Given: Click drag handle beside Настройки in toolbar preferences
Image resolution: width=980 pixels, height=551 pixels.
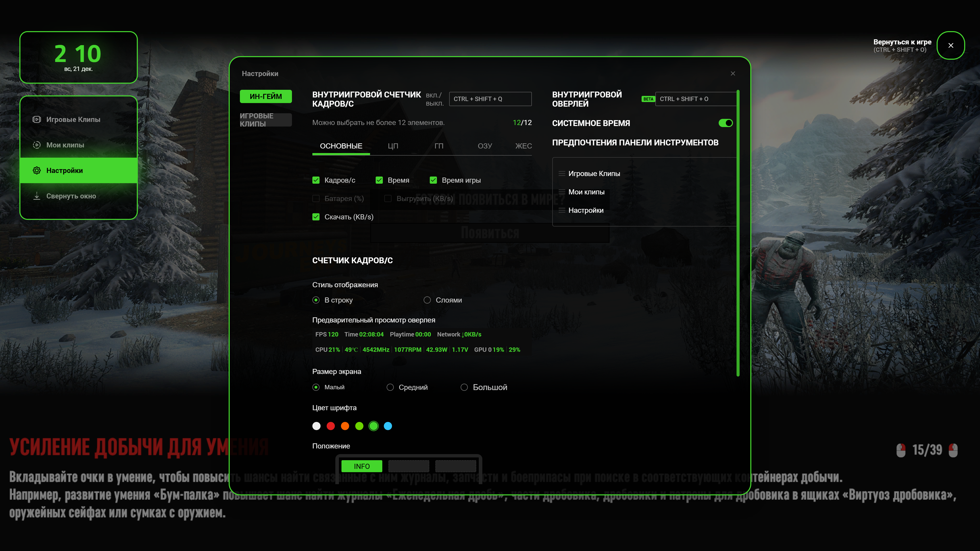Looking at the screenshot, I should [561, 210].
